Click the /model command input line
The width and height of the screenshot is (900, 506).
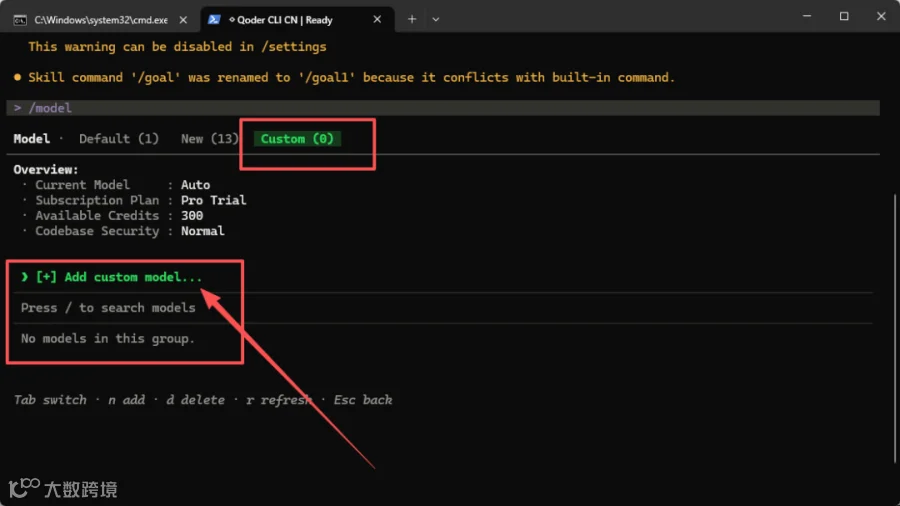pos(443,108)
